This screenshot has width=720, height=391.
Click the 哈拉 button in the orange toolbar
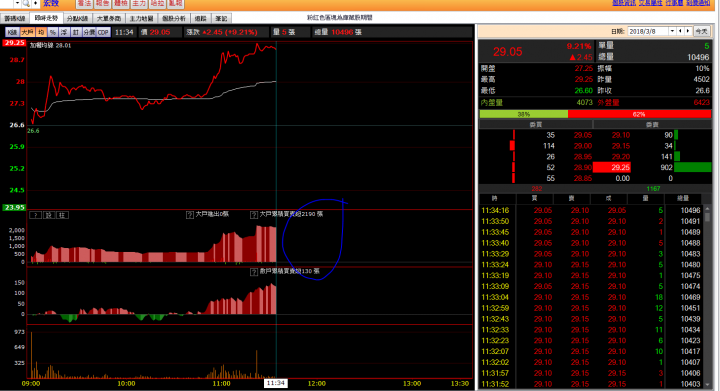coord(158,4)
